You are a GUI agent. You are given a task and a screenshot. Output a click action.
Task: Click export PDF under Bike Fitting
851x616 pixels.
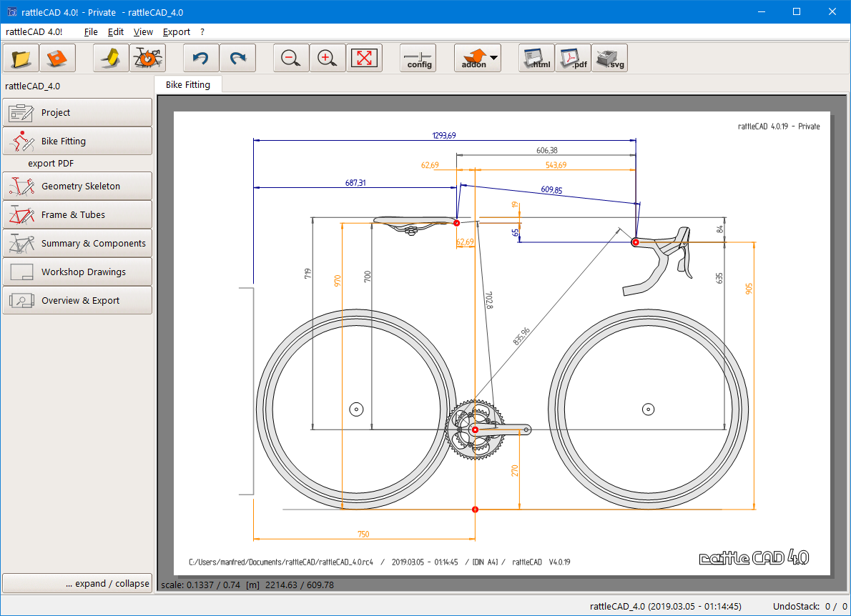click(51, 163)
